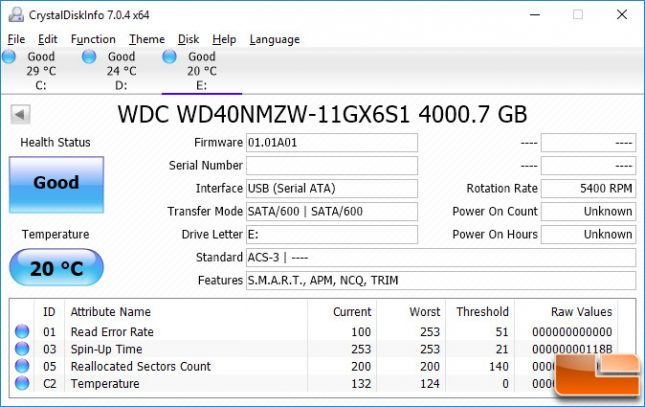
Task: Open the Edit menu
Action: (47, 39)
